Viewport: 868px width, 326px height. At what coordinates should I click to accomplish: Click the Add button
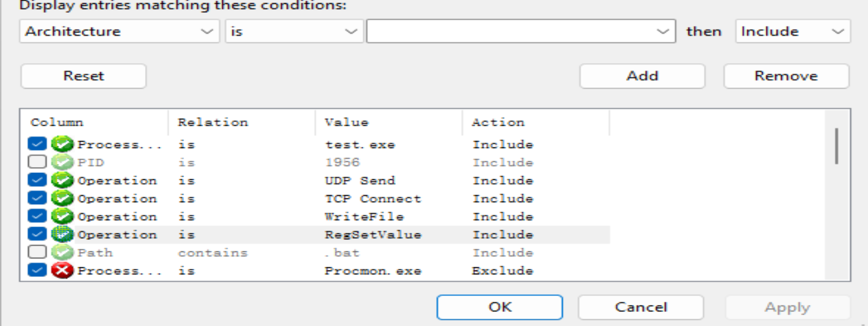point(642,76)
